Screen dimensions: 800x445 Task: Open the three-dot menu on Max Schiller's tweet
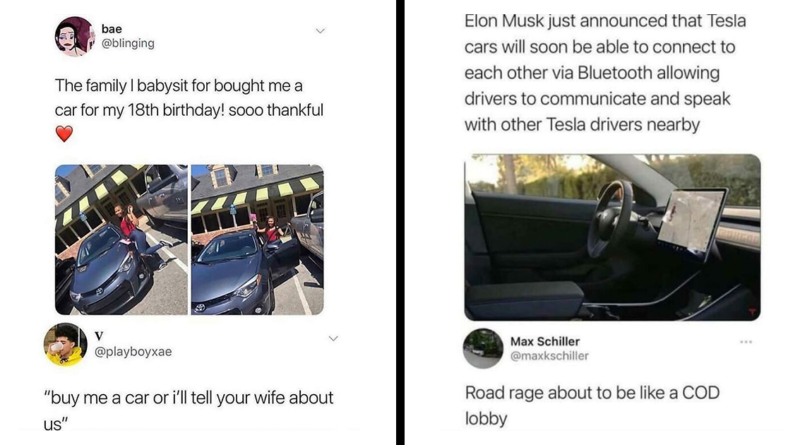744,341
